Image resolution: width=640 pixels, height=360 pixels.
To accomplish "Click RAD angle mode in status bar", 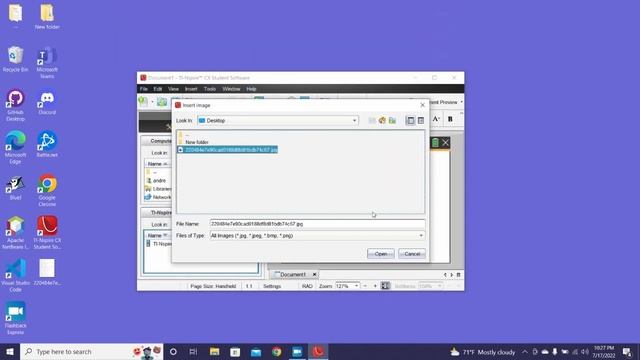I will pos(307,286).
